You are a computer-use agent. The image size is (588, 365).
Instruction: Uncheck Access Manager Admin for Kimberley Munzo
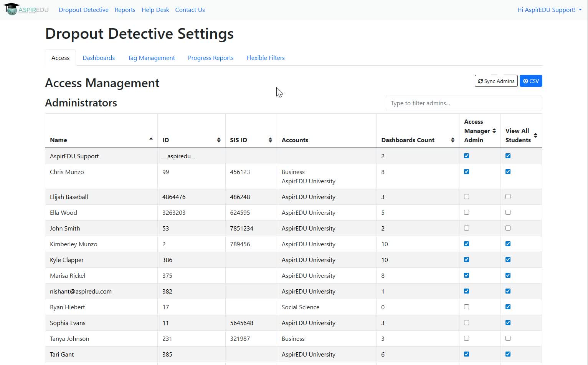[466, 244]
